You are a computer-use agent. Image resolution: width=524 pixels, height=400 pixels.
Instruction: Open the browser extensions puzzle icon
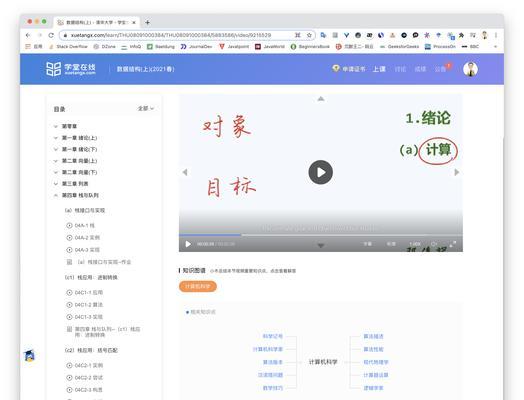[461, 35]
